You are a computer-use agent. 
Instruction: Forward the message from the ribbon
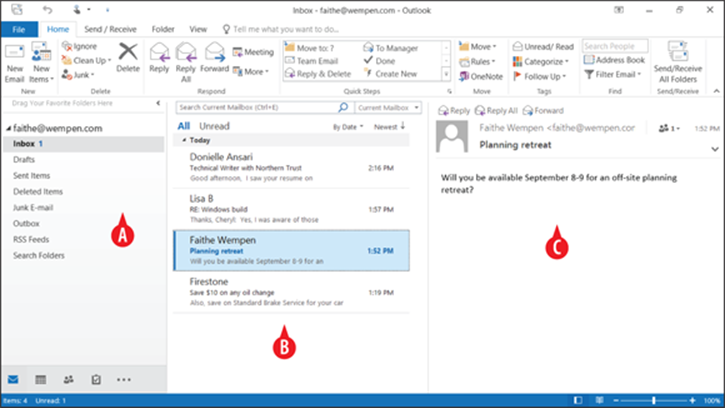[x=214, y=58]
